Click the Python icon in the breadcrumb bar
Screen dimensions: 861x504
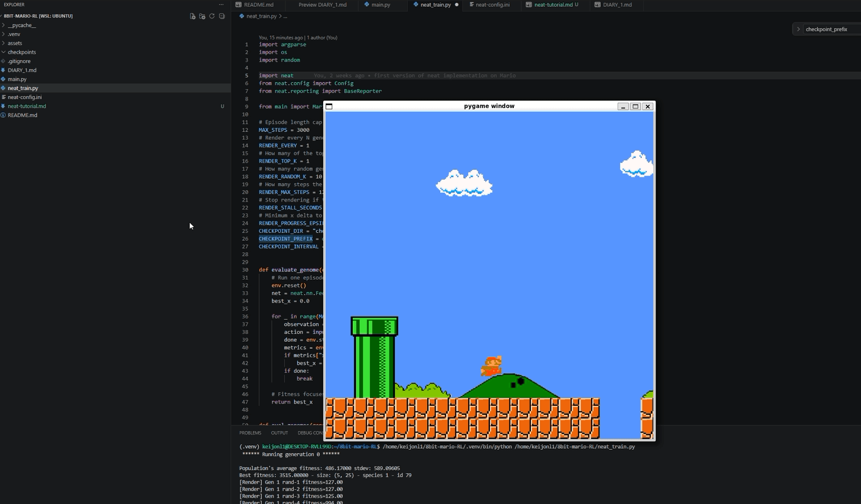coord(242,16)
